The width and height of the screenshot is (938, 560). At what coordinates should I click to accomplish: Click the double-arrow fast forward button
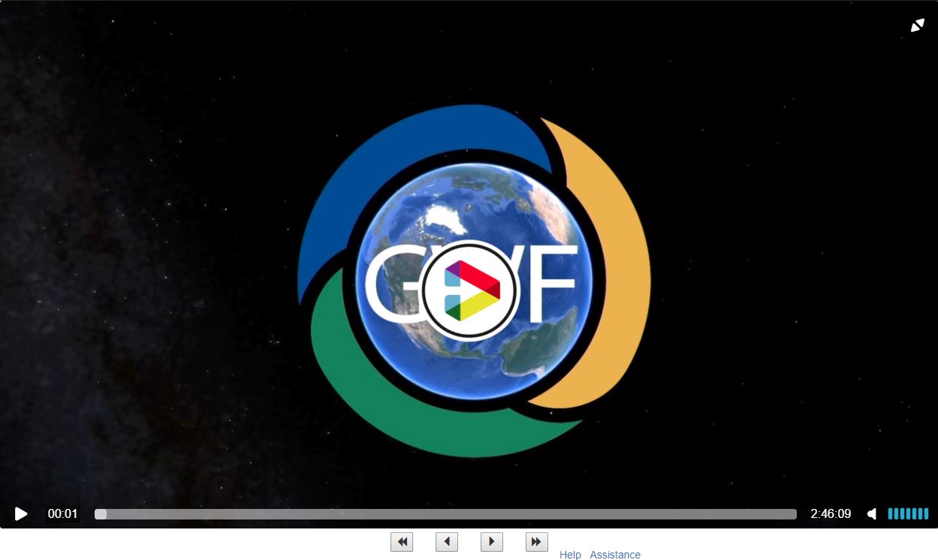coord(537,542)
